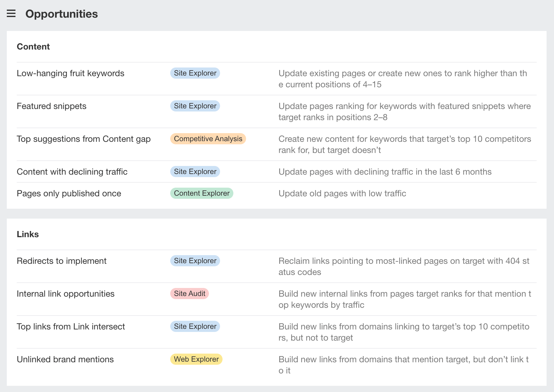554x392 pixels.
Task: Open Pages only published once
Action: [x=69, y=194]
